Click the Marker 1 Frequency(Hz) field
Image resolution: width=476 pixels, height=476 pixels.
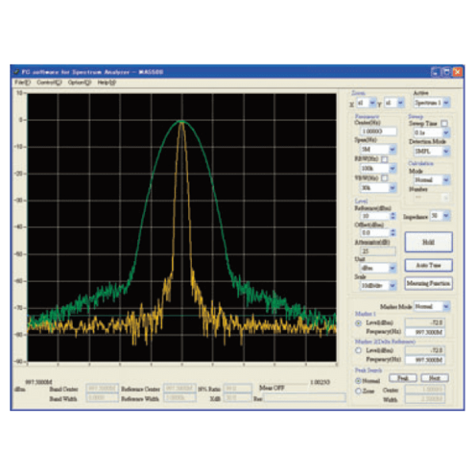pos(425,332)
